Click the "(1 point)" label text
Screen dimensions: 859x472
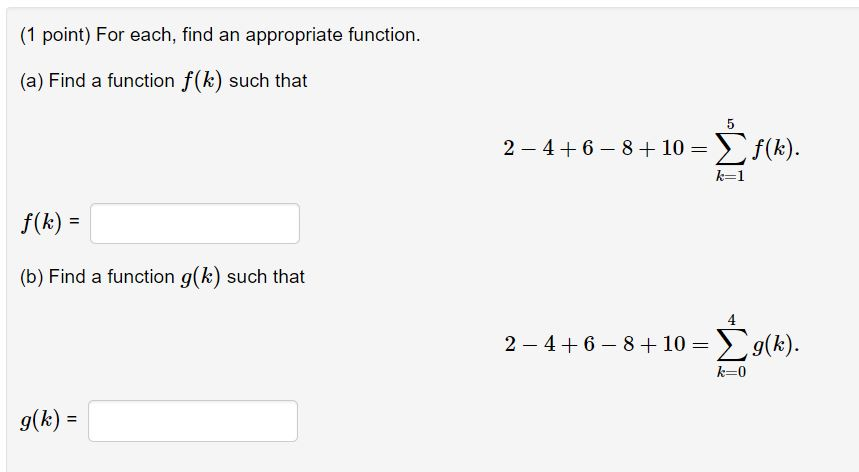[x=55, y=35]
